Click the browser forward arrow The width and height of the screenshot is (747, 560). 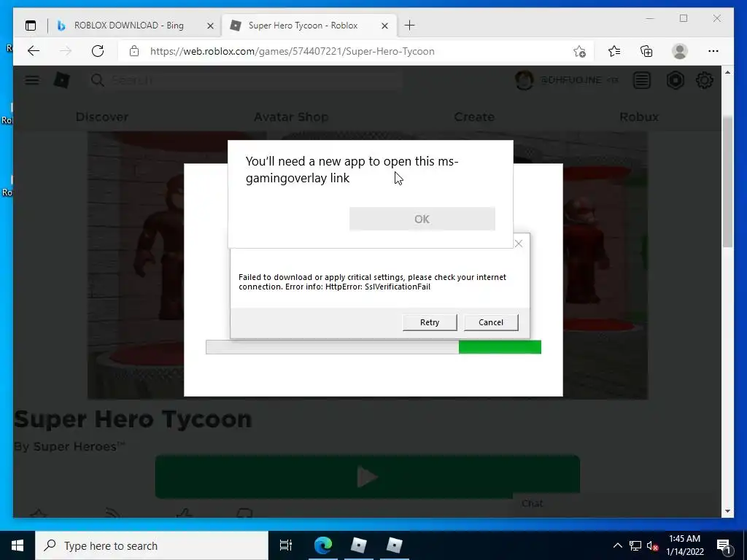(x=66, y=51)
